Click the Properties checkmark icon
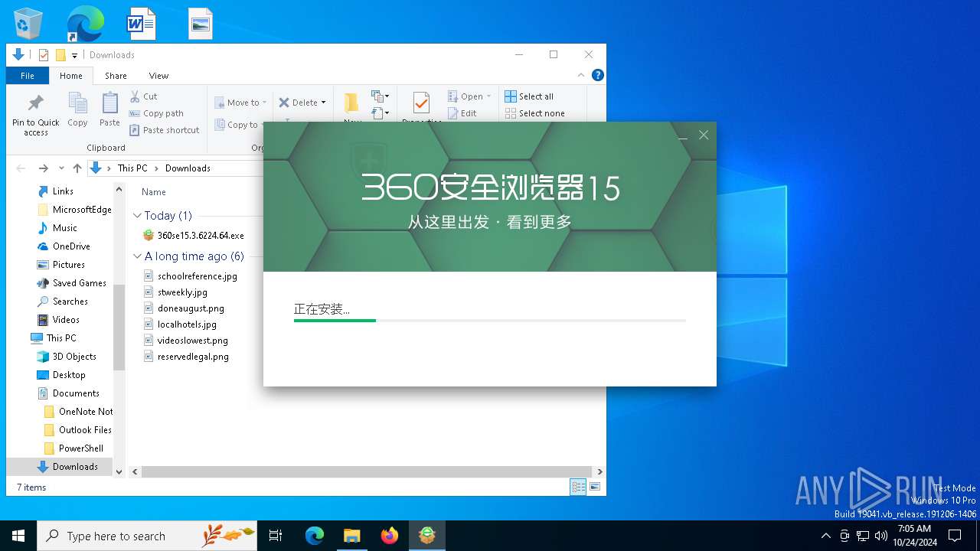The width and height of the screenshot is (980, 551). coord(421,104)
